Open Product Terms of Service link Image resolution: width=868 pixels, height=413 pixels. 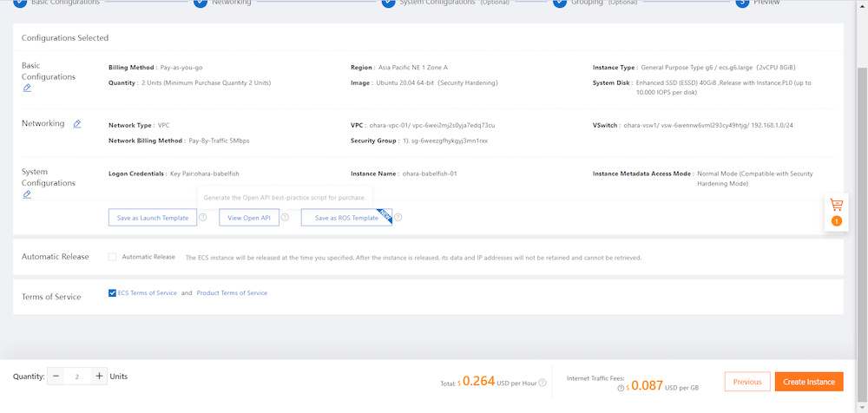coord(232,293)
